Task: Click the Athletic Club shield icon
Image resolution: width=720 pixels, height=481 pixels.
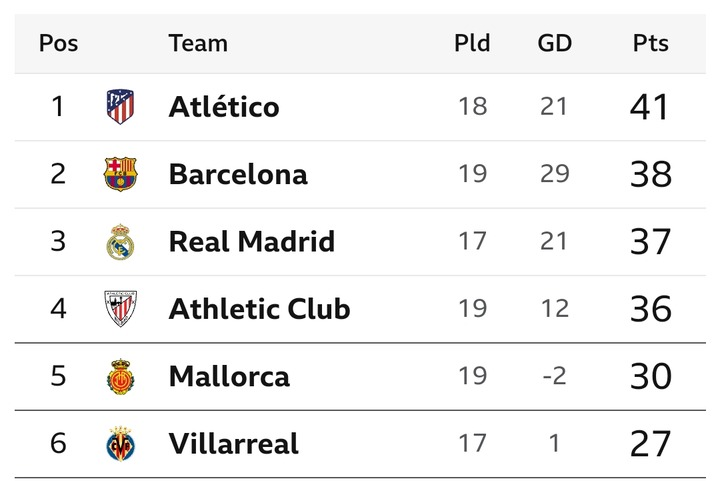Action: (x=120, y=308)
